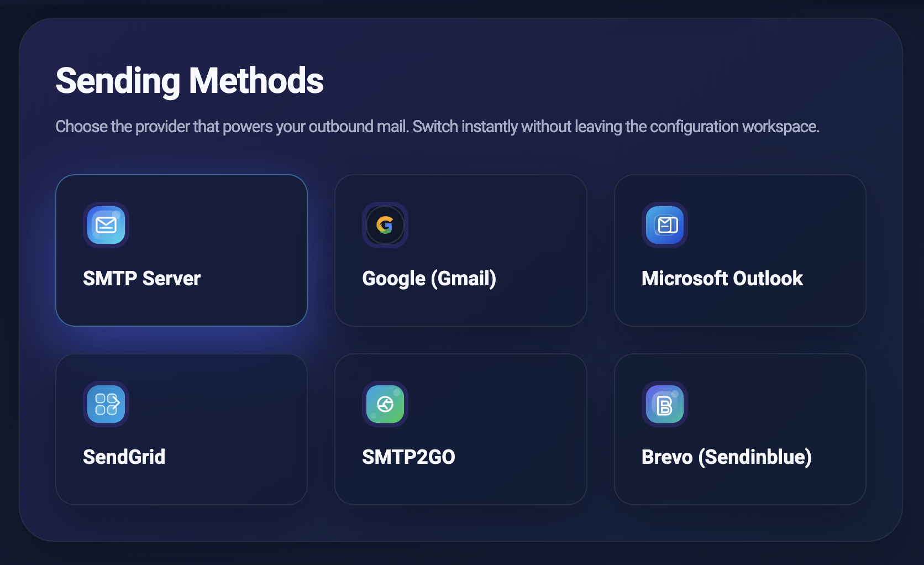Click the "SMTP2GO" label text

[x=408, y=457]
